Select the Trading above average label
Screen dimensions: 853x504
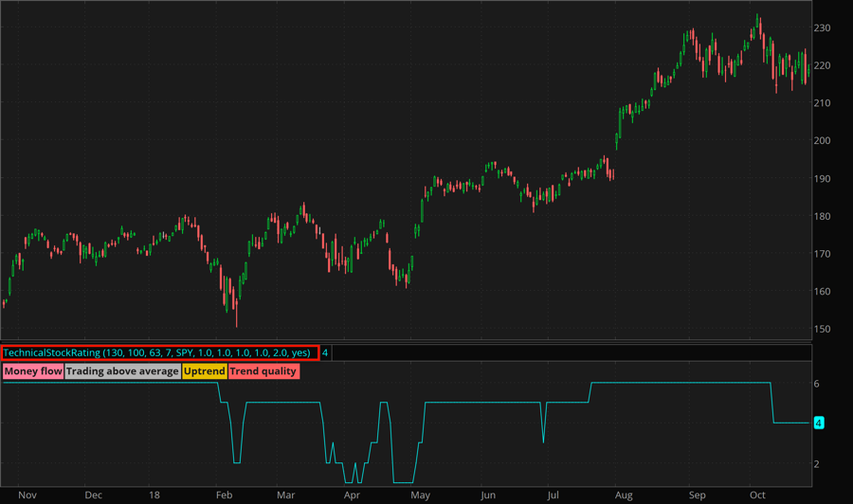coord(122,371)
